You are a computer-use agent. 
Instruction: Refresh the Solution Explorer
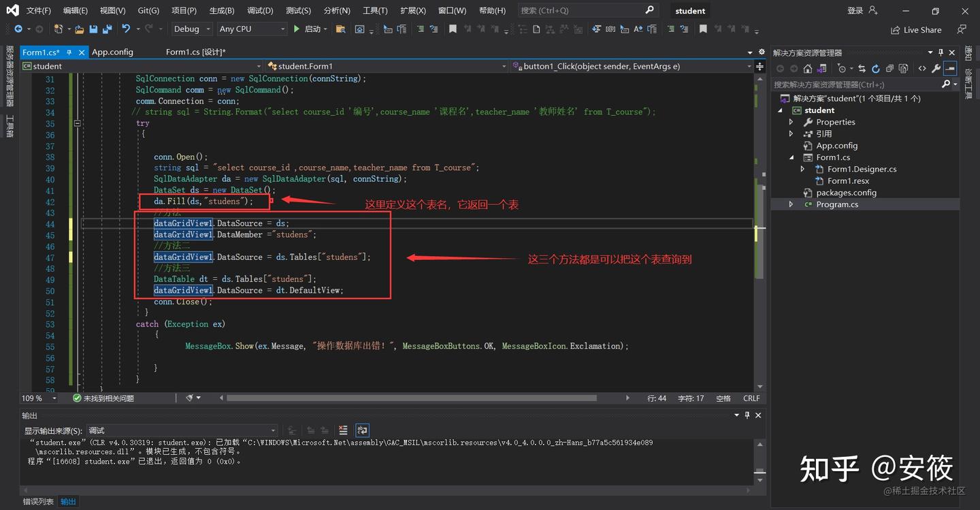(x=876, y=69)
